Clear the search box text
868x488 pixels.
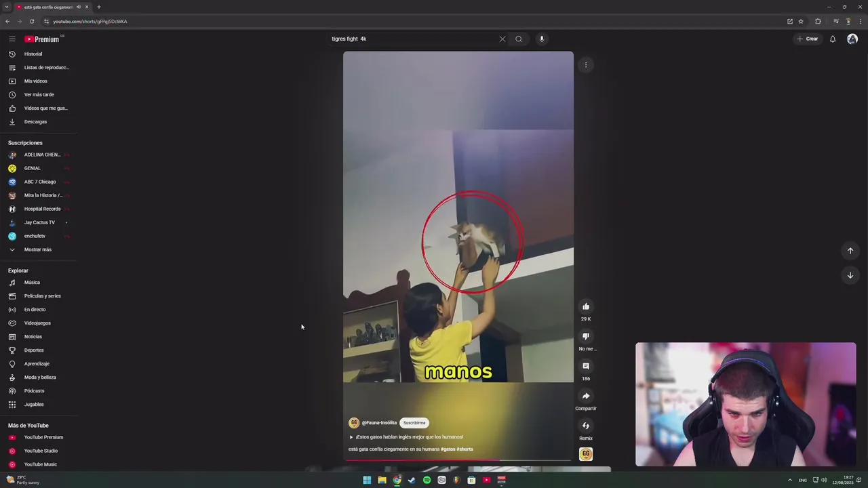(502, 39)
